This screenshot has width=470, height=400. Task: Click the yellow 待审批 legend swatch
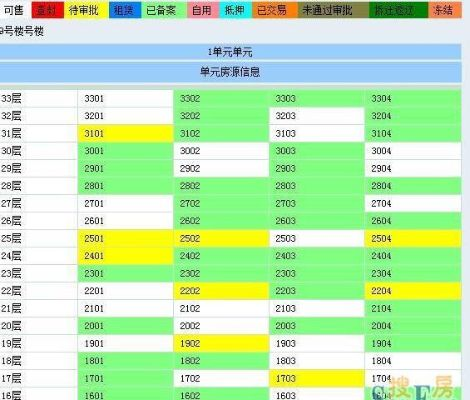pyautogui.click(x=86, y=10)
